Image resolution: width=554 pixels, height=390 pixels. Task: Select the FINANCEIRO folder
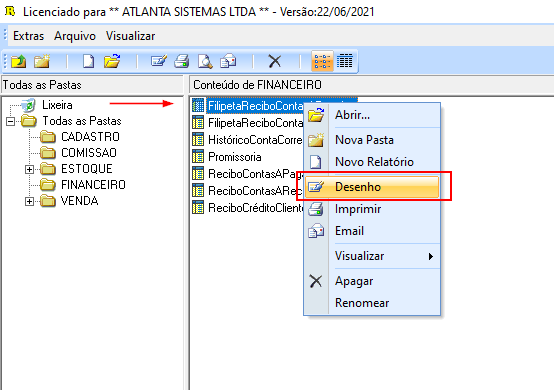[93, 185]
